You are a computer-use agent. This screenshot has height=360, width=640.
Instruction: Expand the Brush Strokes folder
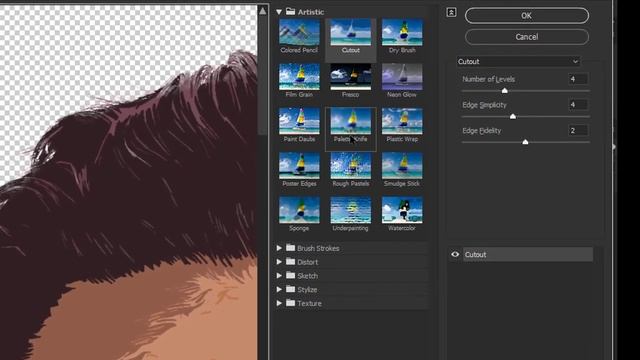click(x=279, y=248)
